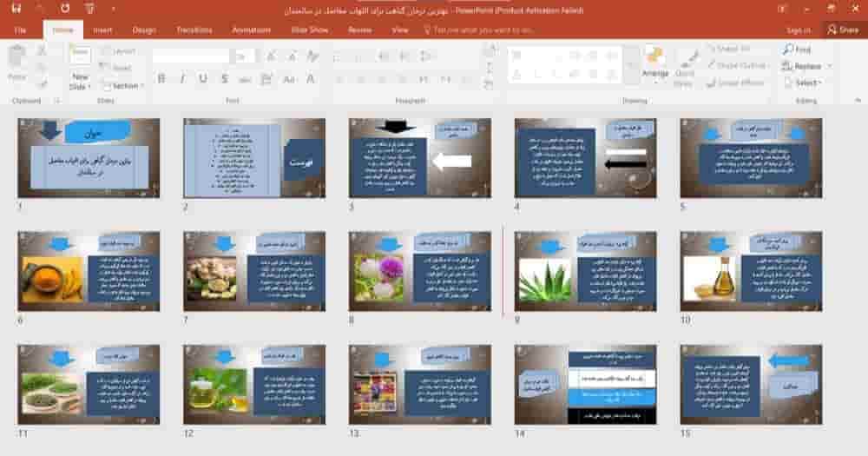Toggle Strikethrough formatting
The height and width of the screenshot is (456, 868).
tap(245, 79)
